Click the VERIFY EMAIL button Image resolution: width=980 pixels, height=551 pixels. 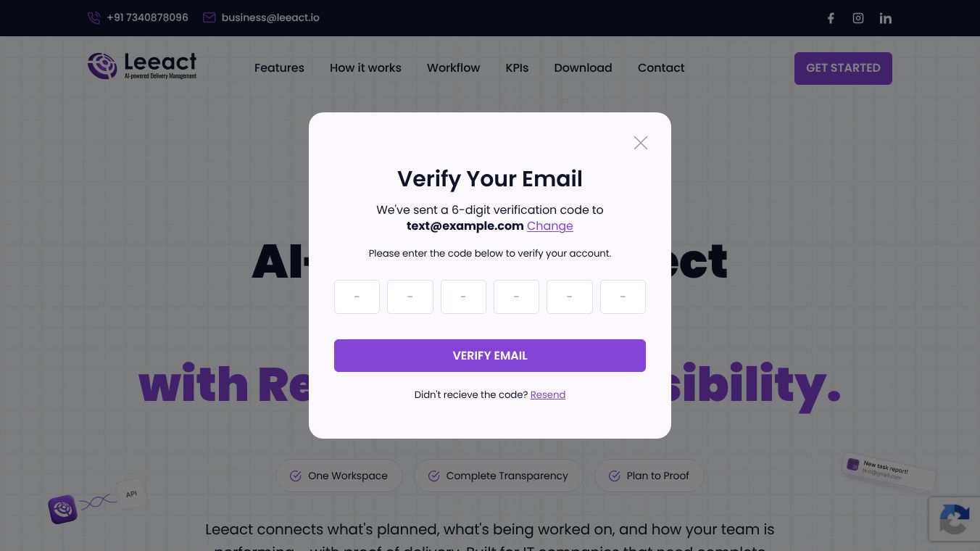[x=490, y=355]
